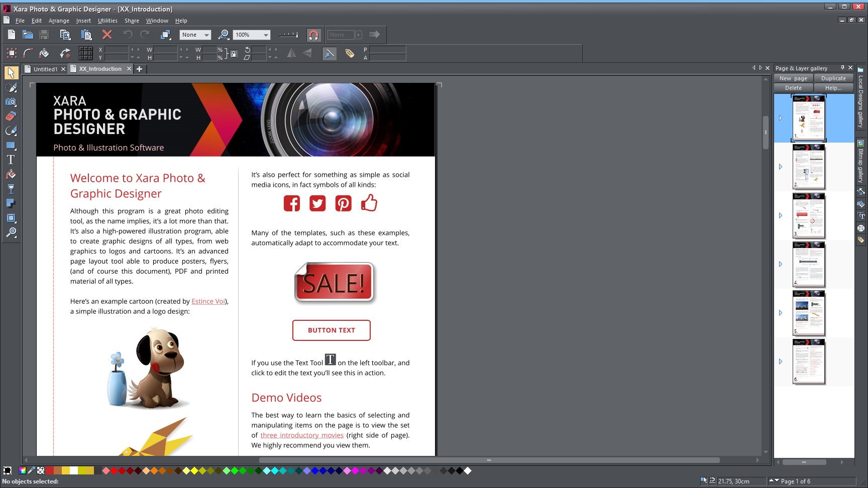Image resolution: width=868 pixels, height=488 pixels.
Task: Expand page 1 layers in gallery
Action: [x=780, y=118]
